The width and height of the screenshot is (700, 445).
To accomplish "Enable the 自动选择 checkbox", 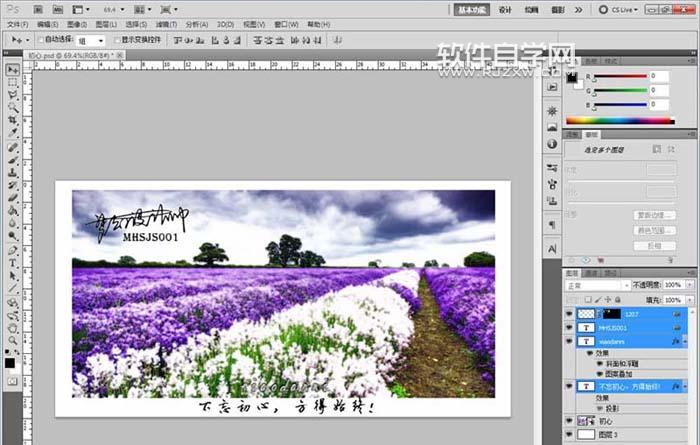I will [x=41, y=40].
